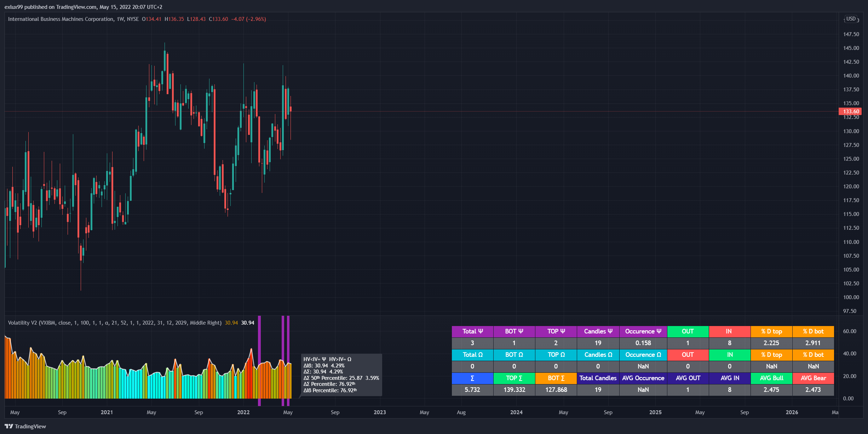Click the 100.00 price axis label
This screenshot has width=868, height=434.
pos(851,297)
